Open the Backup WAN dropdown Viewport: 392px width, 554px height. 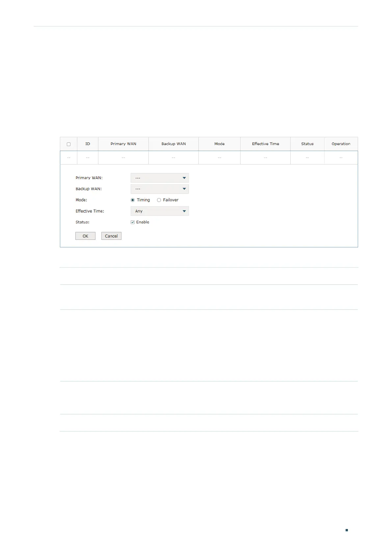tap(160, 189)
